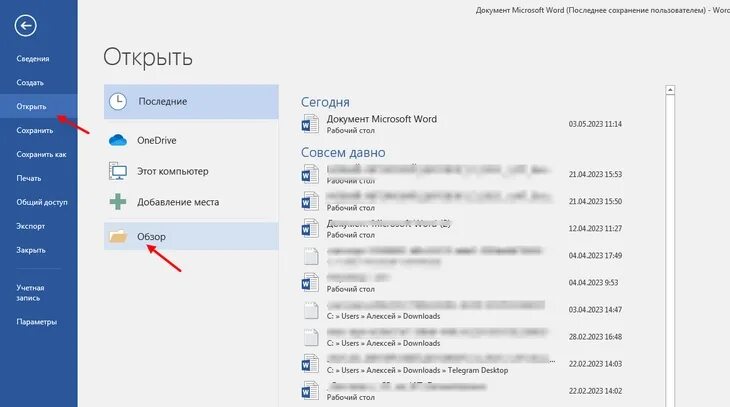Click date 03.04.2023 14:47
730x407 pixels.
(x=595, y=309)
